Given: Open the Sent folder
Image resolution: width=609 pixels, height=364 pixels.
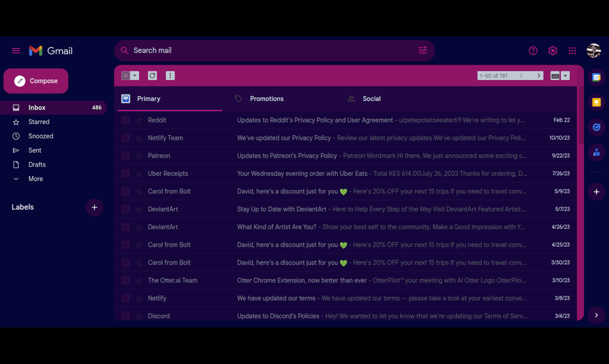Looking at the screenshot, I should [53, 150].
